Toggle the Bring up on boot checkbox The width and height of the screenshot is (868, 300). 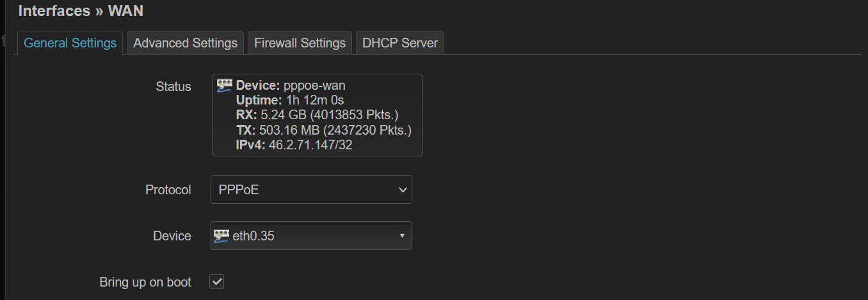[x=217, y=281]
